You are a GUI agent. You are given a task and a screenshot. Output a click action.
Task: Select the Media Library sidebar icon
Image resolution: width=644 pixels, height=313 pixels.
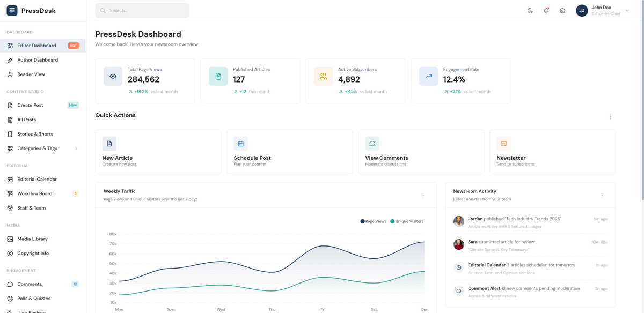(11, 239)
